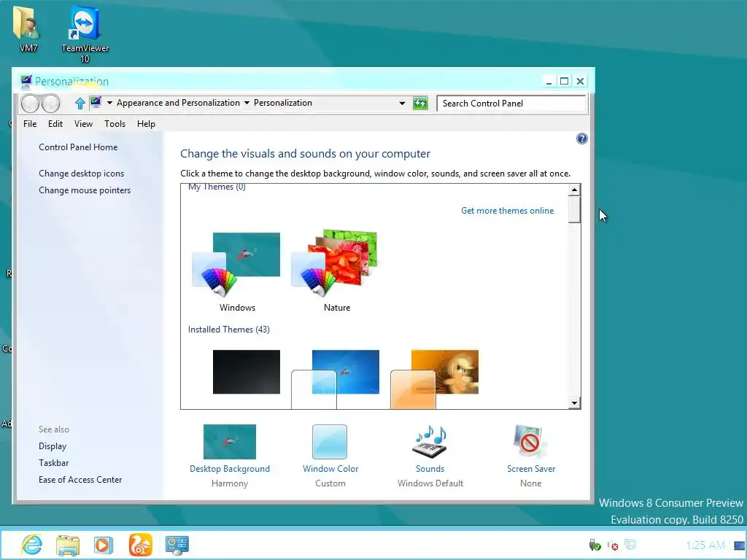This screenshot has width=747, height=560.
Task: Click the Window Color link text
Action: tap(330, 469)
